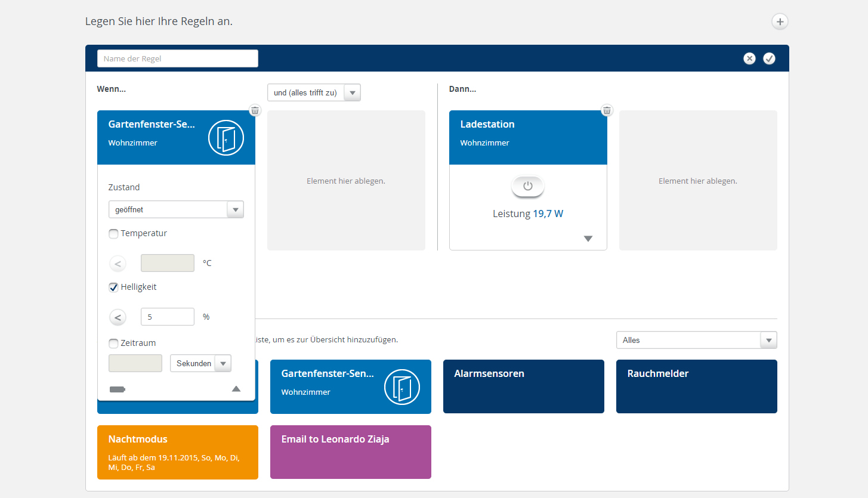Click the Helligkeit percent value field
868x498 pixels.
coord(168,317)
